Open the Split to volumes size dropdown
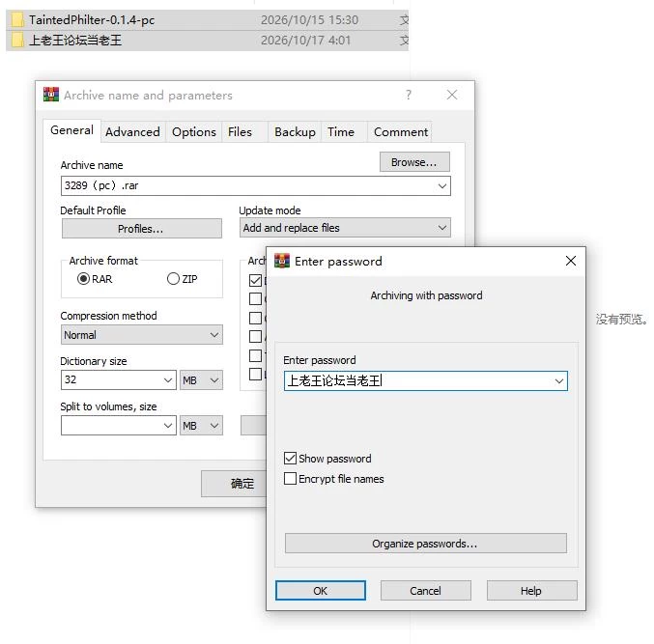Viewport: 654px width, 644px height. 168,425
